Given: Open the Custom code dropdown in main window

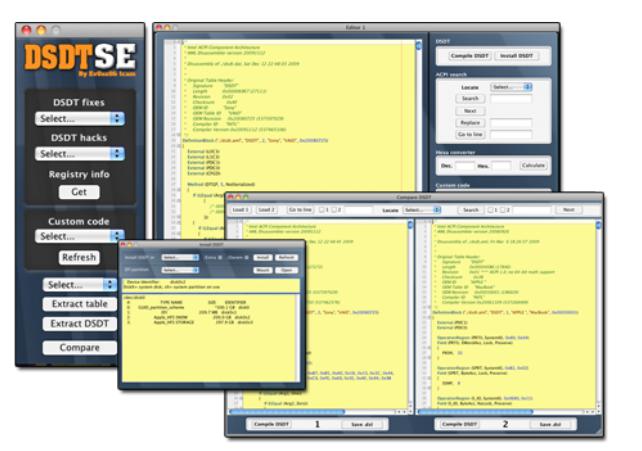Looking at the screenshot, I should (80, 236).
